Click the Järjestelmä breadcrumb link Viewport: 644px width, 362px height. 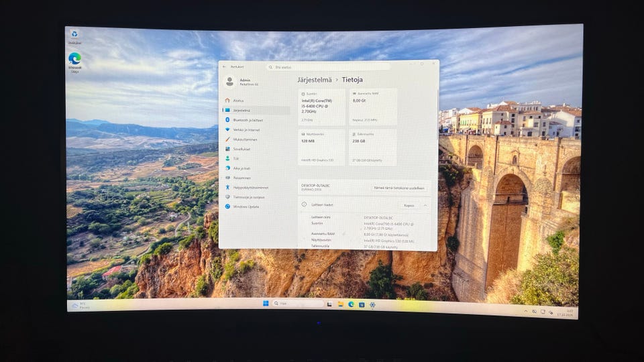[315, 80]
